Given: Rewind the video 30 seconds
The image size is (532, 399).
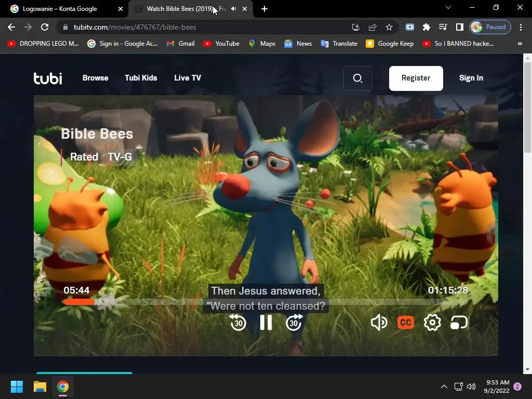Looking at the screenshot, I should pyautogui.click(x=238, y=322).
